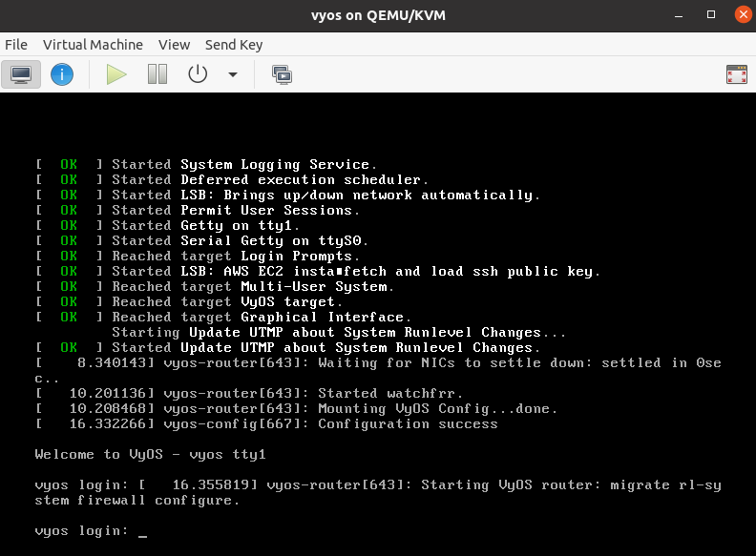Click the 'Welcome to VyOS' console line
This screenshot has width=756, height=556.
point(150,454)
